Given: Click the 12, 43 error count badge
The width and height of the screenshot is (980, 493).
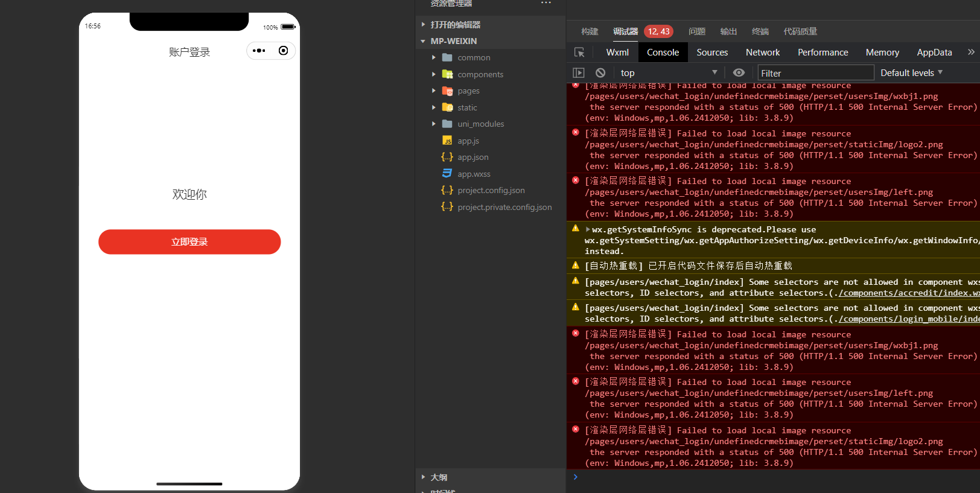Looking at the screenshot, I should pyautogui.click(x=658, y=31).
